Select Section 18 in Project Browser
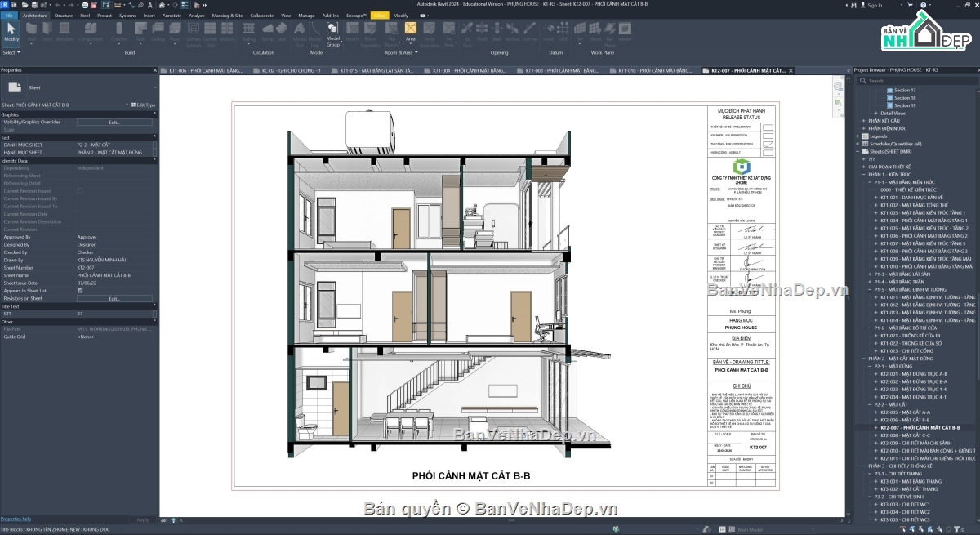Viewport: 980px width, 535px height. pos(905,97)
